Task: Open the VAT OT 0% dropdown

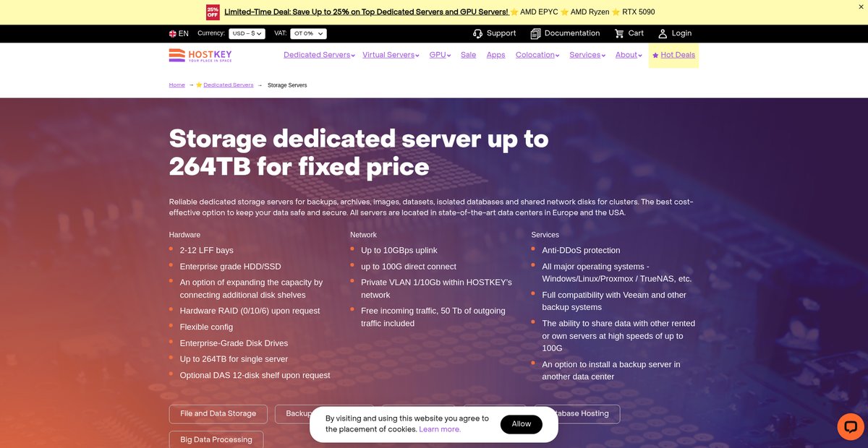Action: [x=308, y=33]
